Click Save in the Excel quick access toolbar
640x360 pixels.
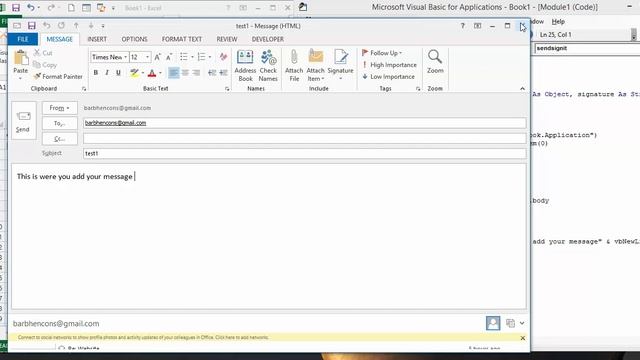(x=16, y=8)
